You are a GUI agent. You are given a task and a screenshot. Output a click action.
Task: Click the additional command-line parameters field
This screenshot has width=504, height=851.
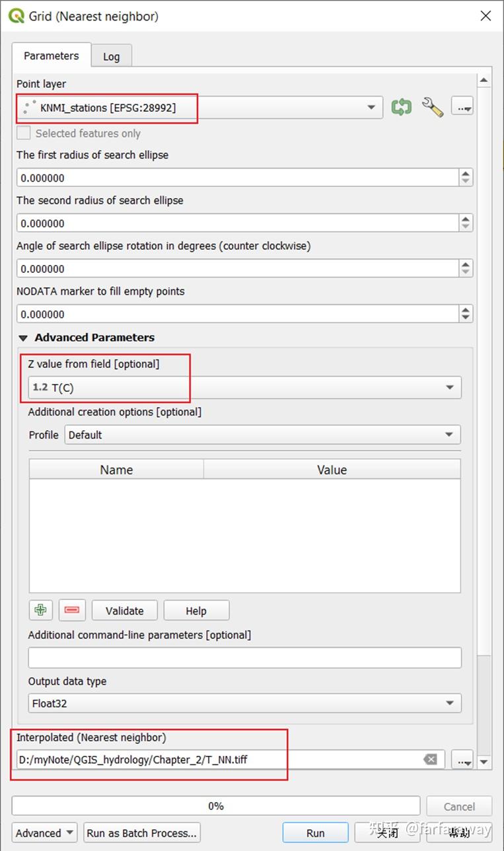click(x=244, y=658)
